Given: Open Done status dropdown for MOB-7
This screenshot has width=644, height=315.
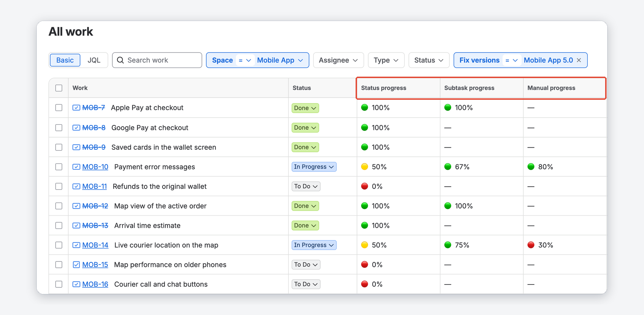Looking at the screenshot, I should [x=305, y=108].
